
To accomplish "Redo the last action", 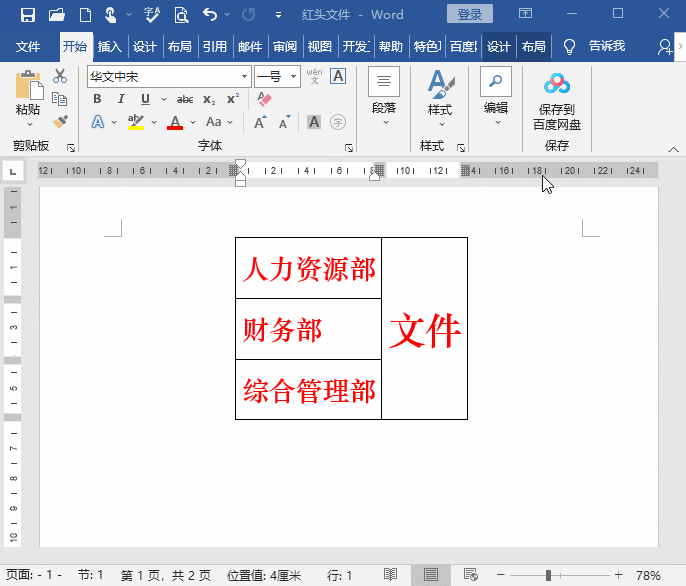I will 248,15.
